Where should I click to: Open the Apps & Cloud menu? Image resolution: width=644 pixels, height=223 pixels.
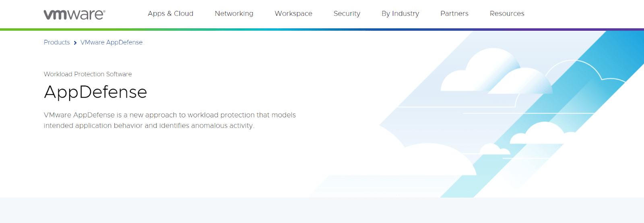[x=171, y=14]
